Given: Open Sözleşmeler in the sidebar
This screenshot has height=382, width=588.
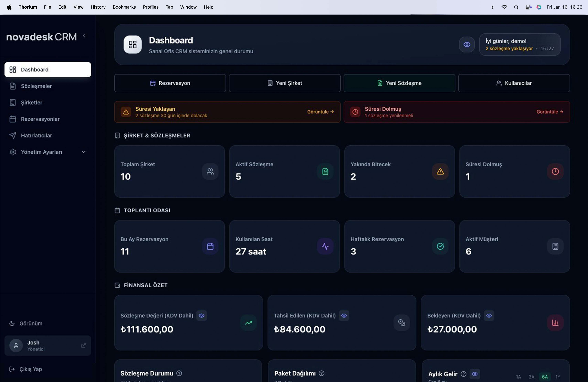Looking at the screenshot, I should [x=36, y=86].
